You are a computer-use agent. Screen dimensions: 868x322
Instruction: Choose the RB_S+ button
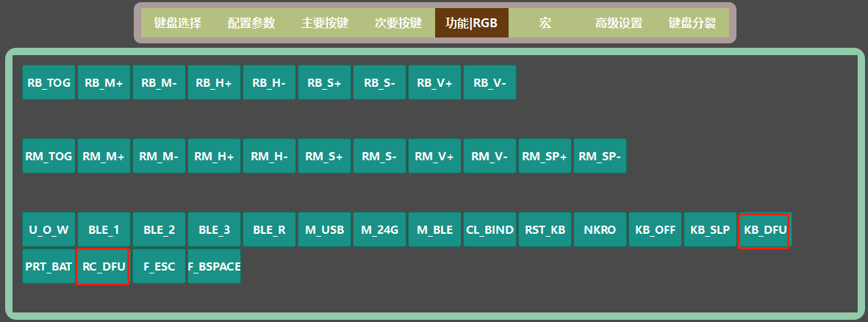coord(324,82)
